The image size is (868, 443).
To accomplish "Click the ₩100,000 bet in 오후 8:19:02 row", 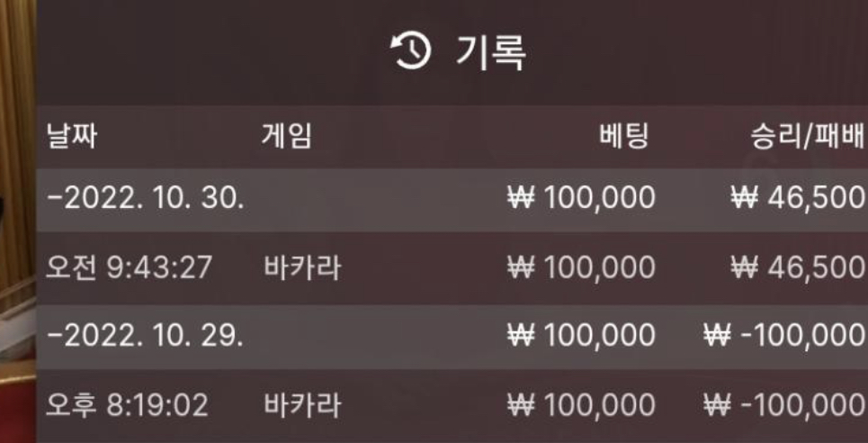I will tap(581, 404).
